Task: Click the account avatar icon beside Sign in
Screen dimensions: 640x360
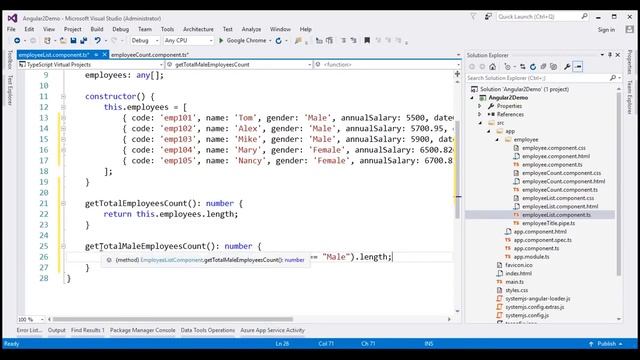Action: click(629, 29)
